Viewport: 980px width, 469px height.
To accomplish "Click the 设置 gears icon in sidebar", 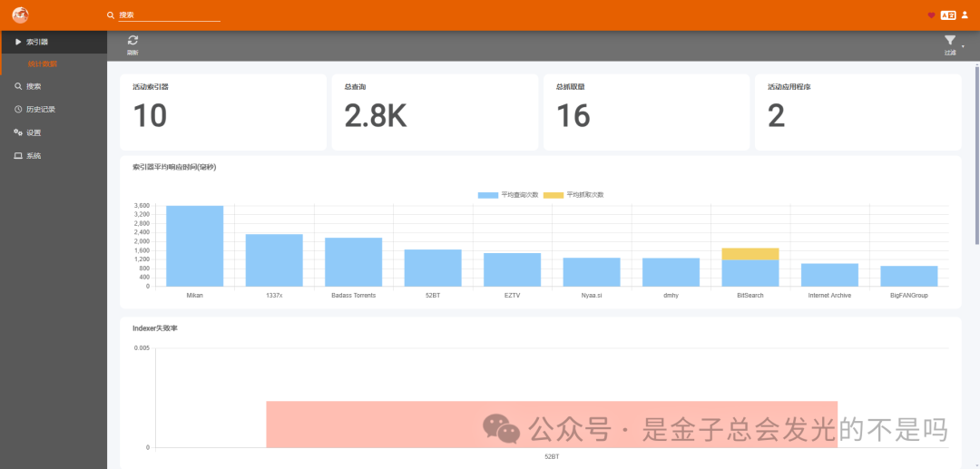I will point(18,132).
